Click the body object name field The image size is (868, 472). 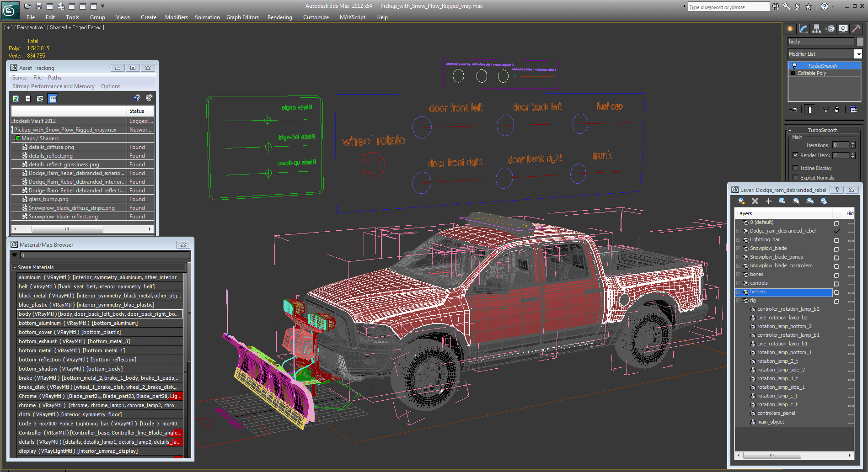pyautogui.click(x=821, y=42)
